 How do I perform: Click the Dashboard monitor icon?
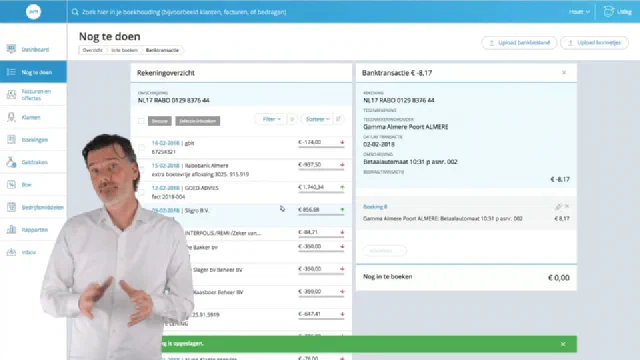click(11, 49)
